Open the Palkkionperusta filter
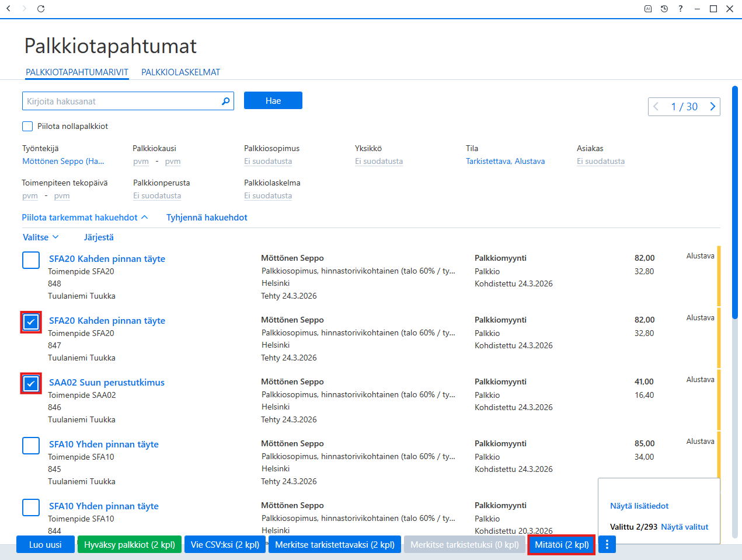The width and height of the screenshot is (742, 560). tap(157, 196)
